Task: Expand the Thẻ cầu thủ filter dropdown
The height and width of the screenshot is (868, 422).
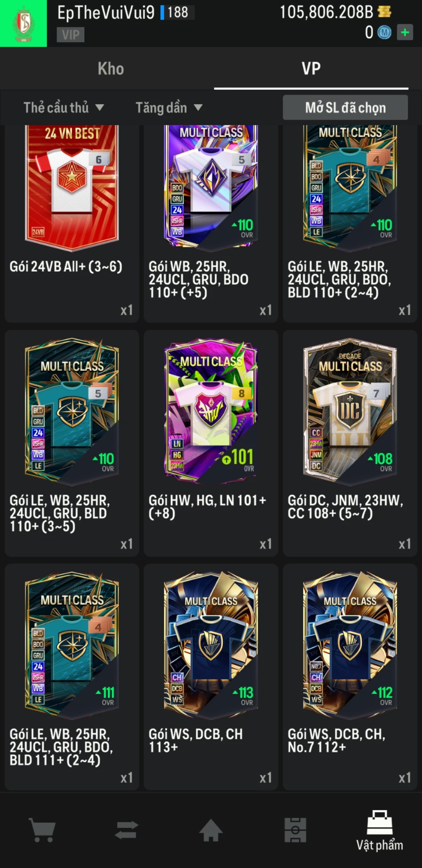Action: (x=64, y=108)
